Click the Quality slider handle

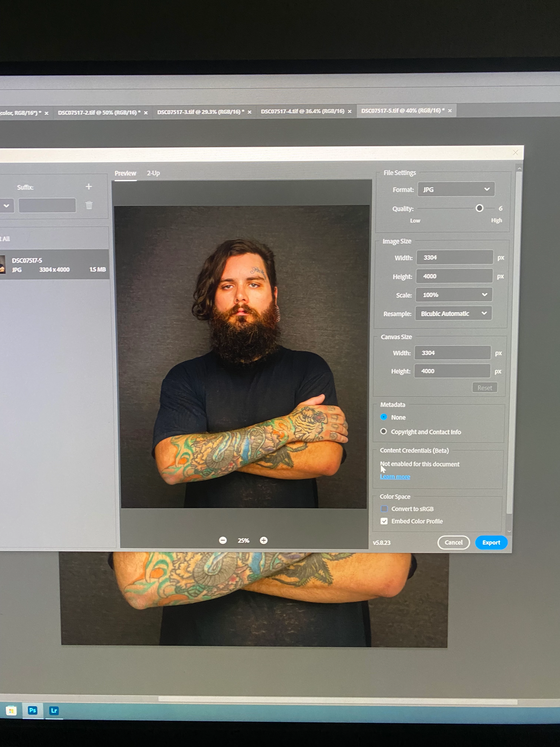tap(479, 208)
